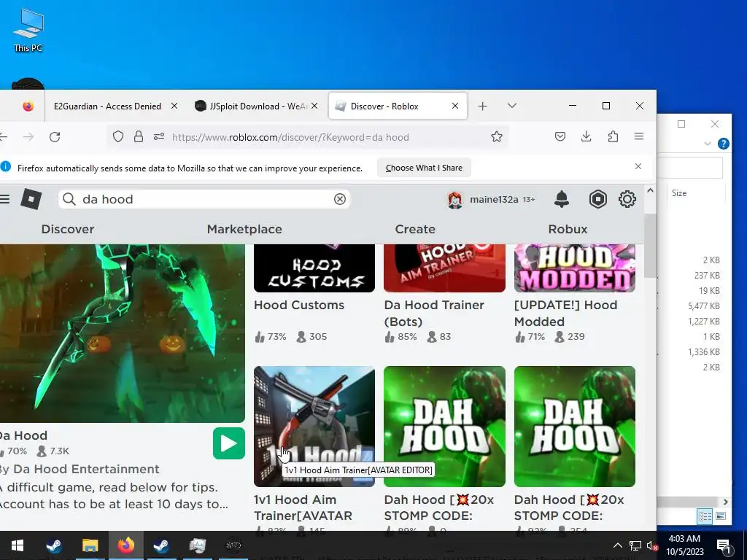This screenshot has width=747, height=560.
Task: Save page to Pocket
Action: (560, 137)
